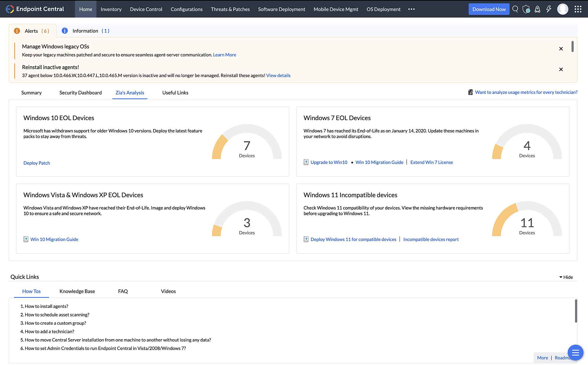Screen dimensions: 588x365
Task: Dismiss the Manage Windows legacy OSs alert
Action: point(561,49)
